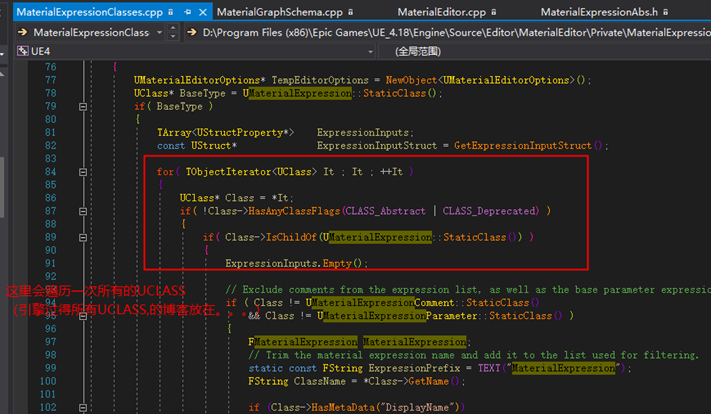The width and height of the screenshot is (711, 414).
Task: Click 'GetExpressionInputStruct' on line 82
Action: tap(523, 146)
